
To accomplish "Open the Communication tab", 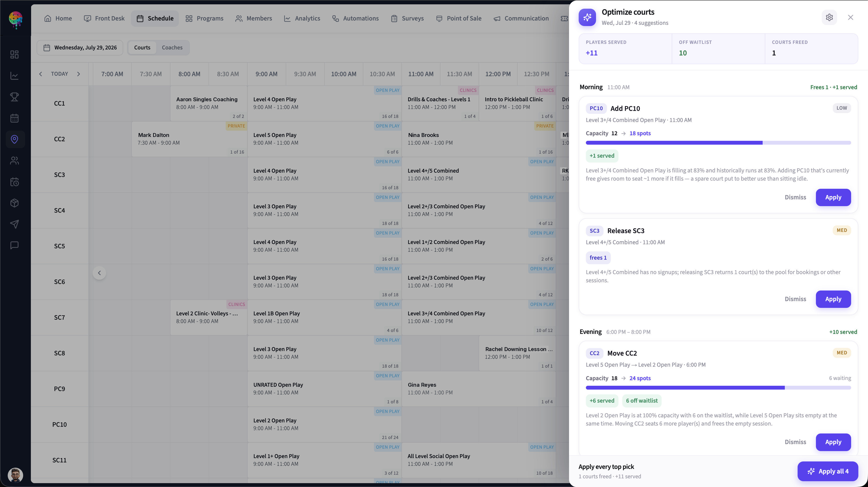I will (x=521, y=19).
